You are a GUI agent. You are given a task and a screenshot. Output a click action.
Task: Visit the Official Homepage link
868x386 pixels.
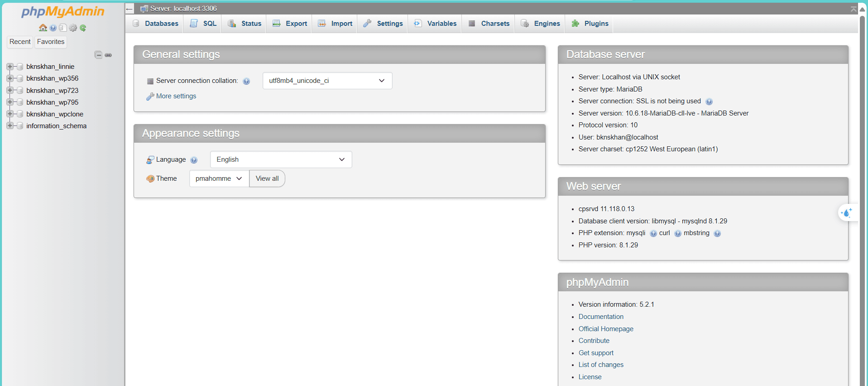coord(606,329)
